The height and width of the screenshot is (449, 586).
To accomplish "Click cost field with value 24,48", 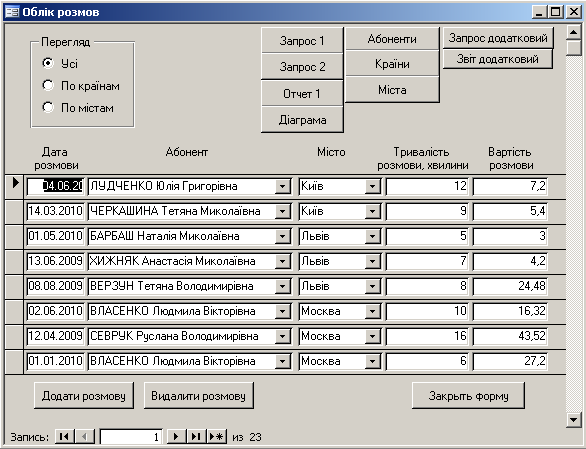I will pyautogui.click(x=510, y=286).
